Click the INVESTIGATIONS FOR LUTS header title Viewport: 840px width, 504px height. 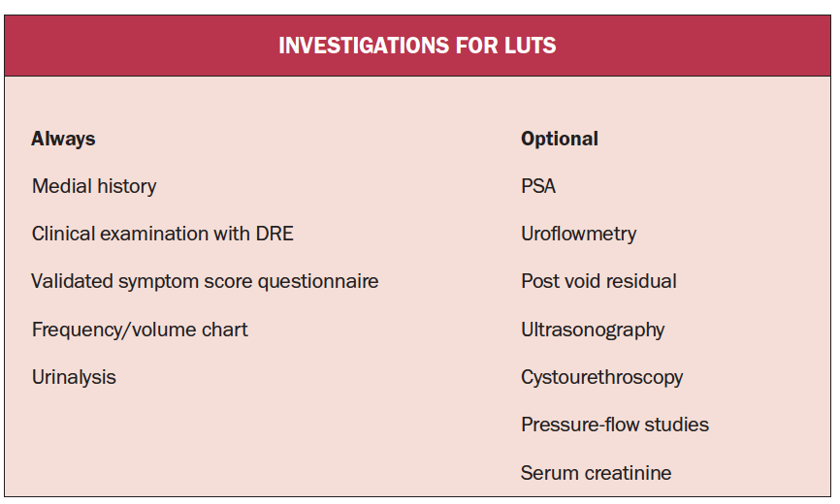pos(417,46)
